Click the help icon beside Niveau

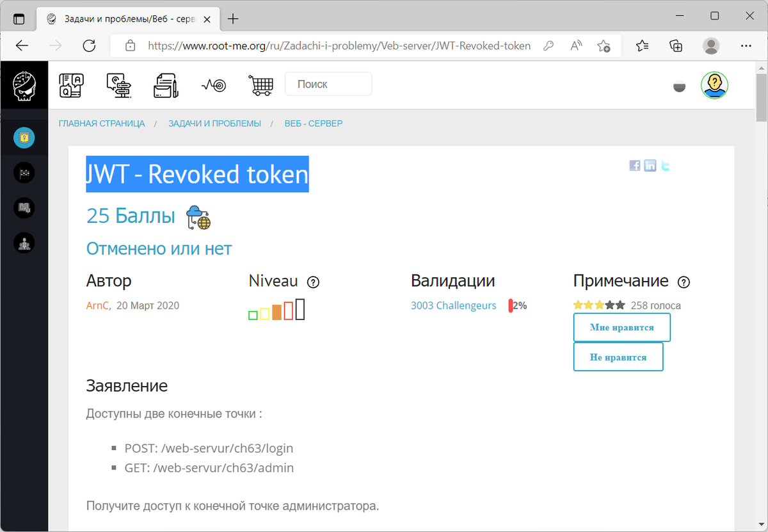click(313, 282)
